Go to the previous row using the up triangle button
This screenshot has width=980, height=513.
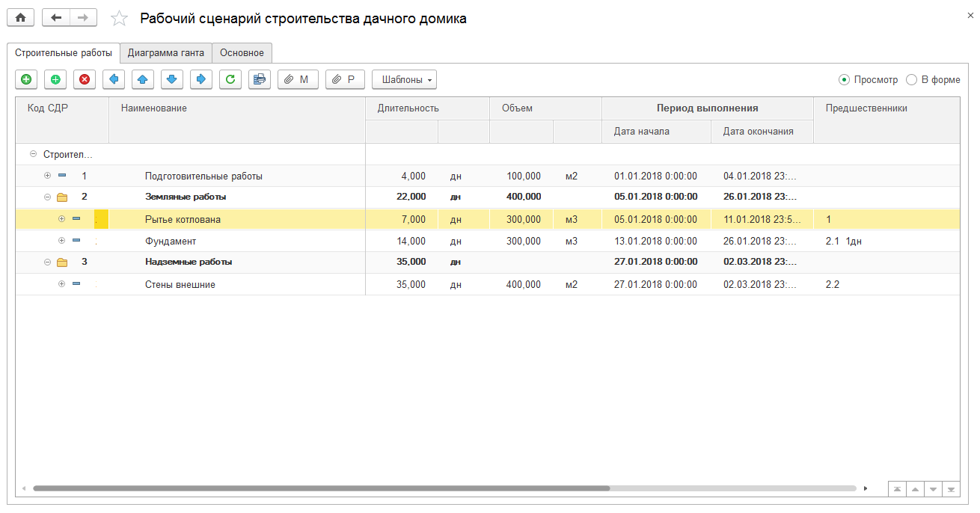(914, 489)
